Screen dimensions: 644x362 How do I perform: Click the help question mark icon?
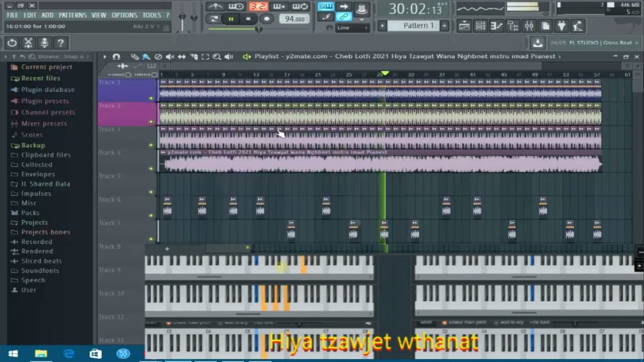coord(60,43)
